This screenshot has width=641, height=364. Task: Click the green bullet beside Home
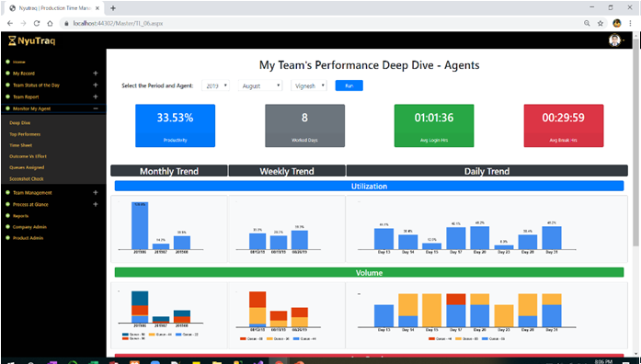tap(7, 63)
